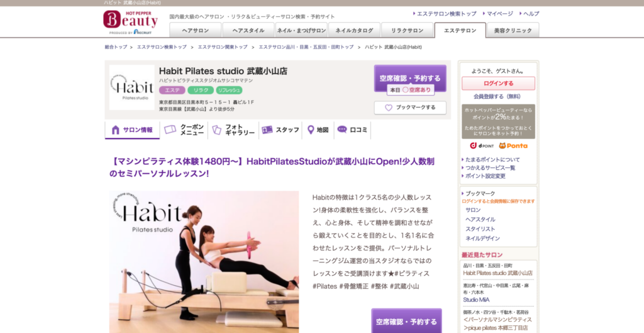The width and height of the screenshot is (644, 333).
Task: Click the photo gallery icon beside フォトギャラリー
Action: tap(216, 130)
